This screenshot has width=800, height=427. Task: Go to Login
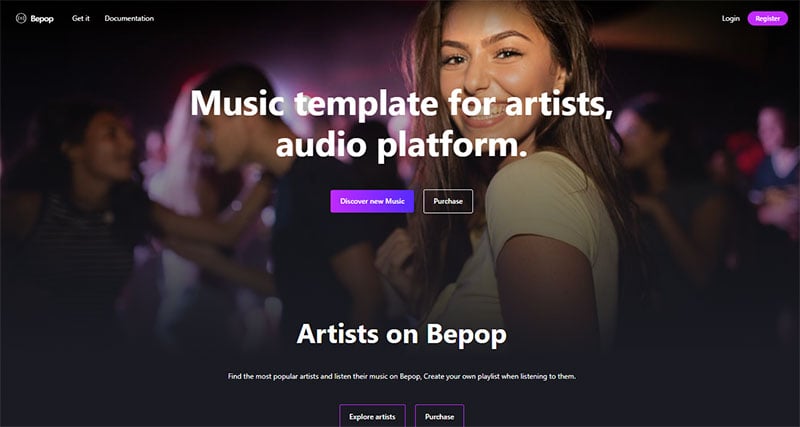[x=731, y=18]
